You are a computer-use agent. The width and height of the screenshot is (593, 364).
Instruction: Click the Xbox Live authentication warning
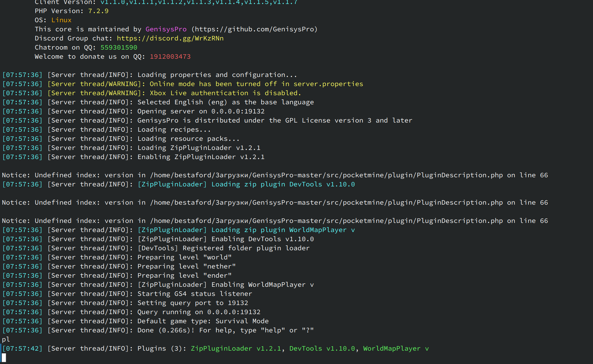pyautogui.click(x=225, y=93)
